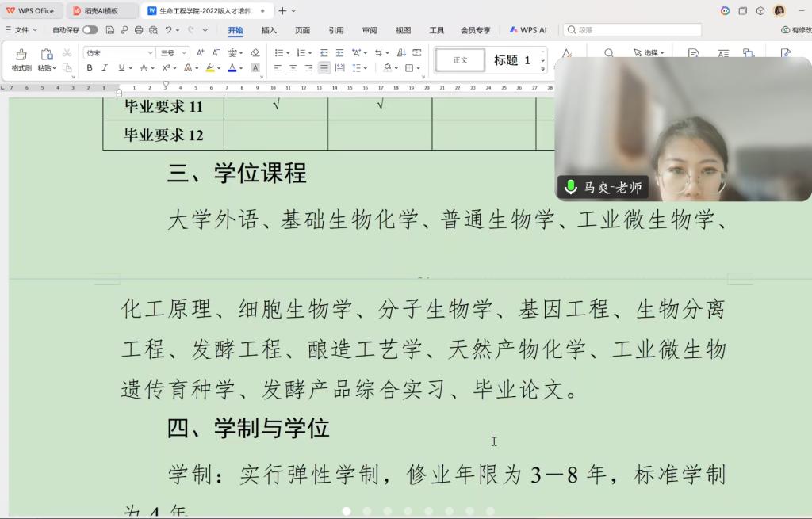Click the print icon in quick access toolbar
This screenshot has width=812, height=519.
[139, 30]
